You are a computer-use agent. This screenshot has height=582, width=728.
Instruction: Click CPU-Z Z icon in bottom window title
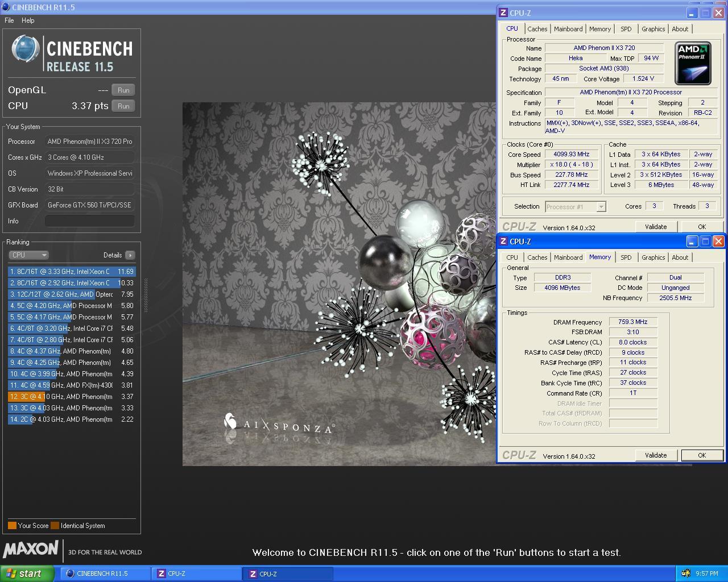click(x=503, y=242)
